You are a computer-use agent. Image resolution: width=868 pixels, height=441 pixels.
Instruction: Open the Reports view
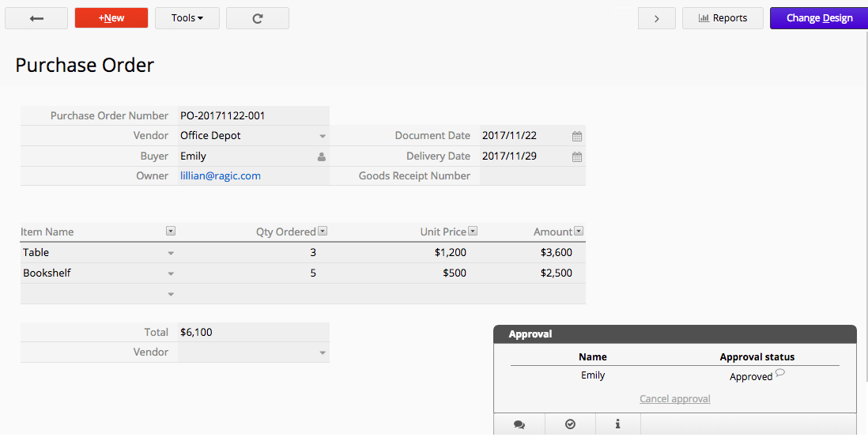click(x=723, y=18)
